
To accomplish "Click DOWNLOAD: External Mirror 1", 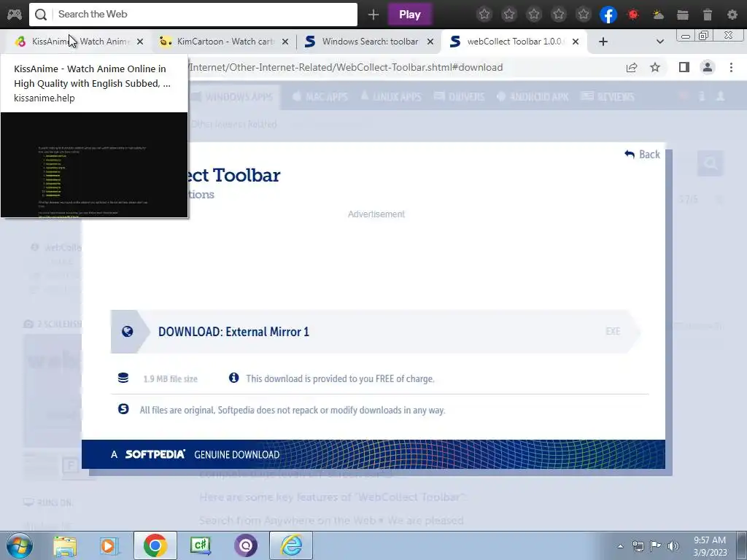I will pyautogui.click(x=376, y=332).
